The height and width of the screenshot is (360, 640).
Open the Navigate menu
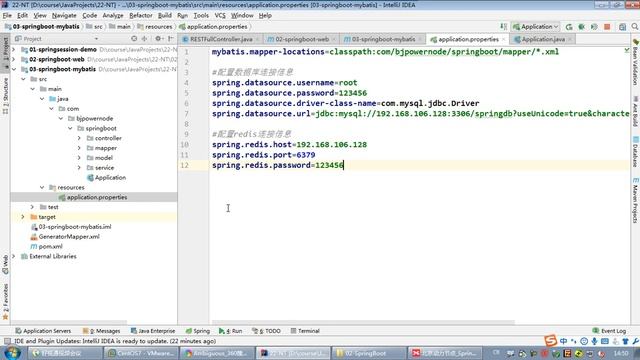pos(64,16)
